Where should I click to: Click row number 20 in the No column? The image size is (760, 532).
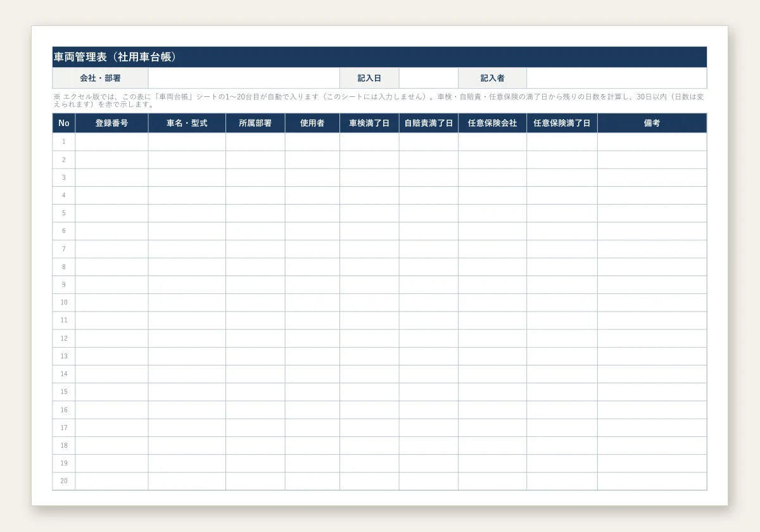(64, 481)
